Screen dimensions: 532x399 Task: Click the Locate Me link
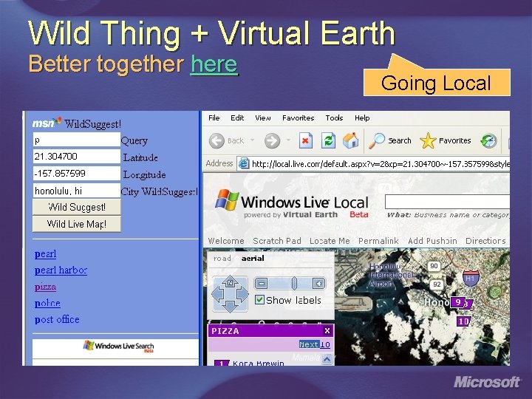(x=330, y=241)
